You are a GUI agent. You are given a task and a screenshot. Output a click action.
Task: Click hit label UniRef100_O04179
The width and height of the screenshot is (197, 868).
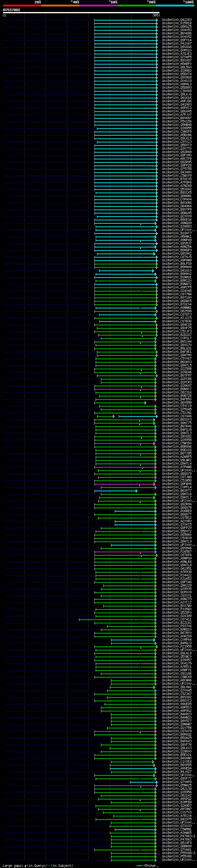177,664
